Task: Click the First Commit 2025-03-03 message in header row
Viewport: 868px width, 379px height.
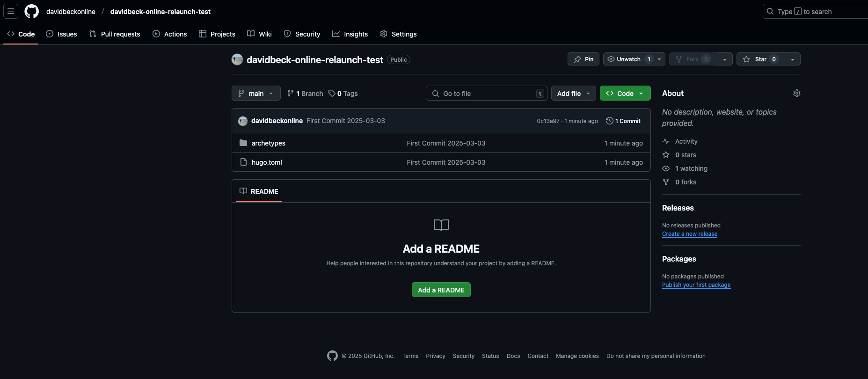Action: tap(346, 121)
